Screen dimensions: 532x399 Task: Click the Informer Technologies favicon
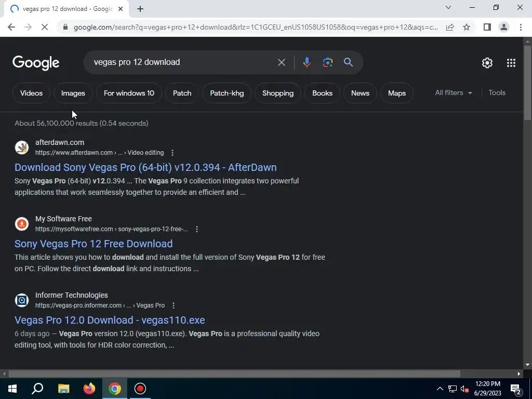coord(22,300)
